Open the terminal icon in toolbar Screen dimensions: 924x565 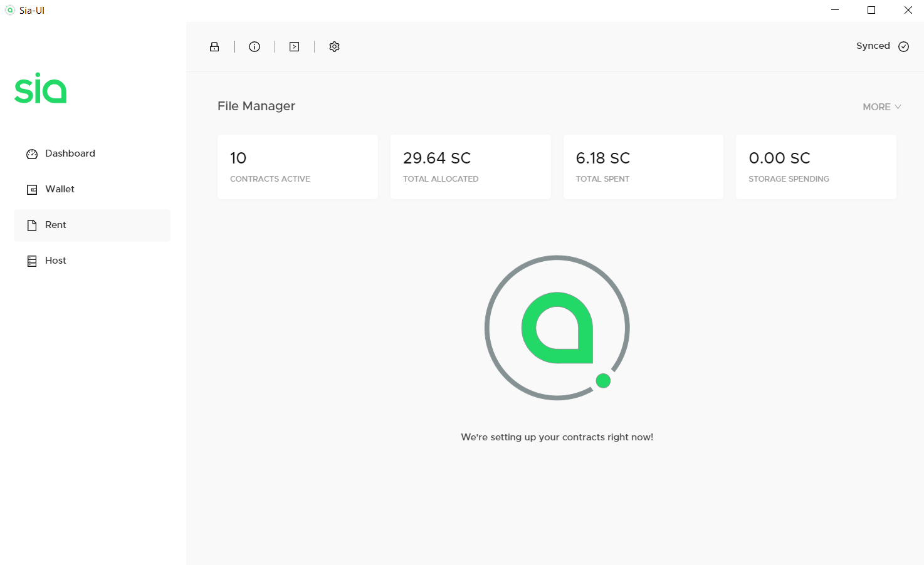[294, 46]
